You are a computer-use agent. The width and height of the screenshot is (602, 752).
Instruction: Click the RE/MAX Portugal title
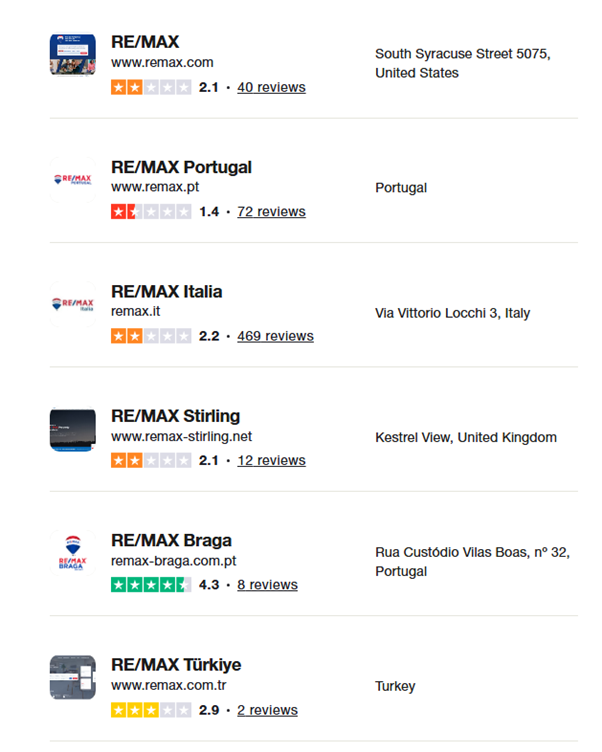tap(181, 167)
